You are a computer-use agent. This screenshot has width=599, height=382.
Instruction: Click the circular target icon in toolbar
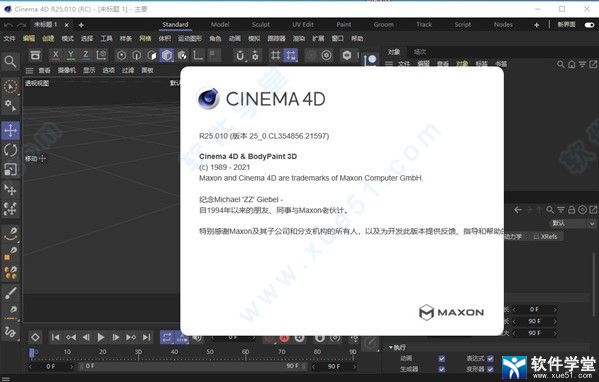point(326,55)
